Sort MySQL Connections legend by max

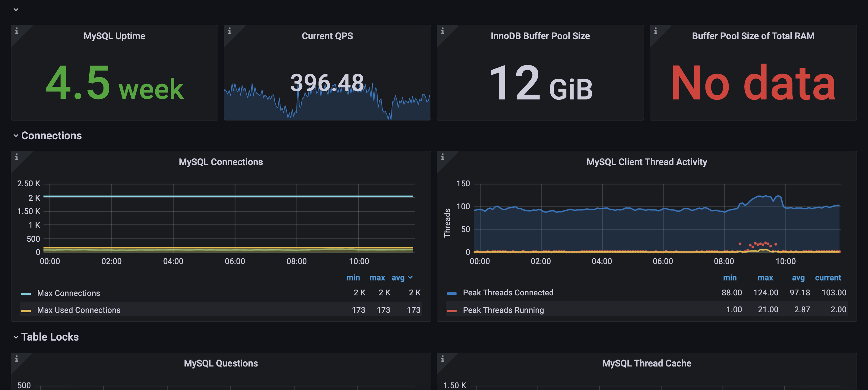pos(377,278)
